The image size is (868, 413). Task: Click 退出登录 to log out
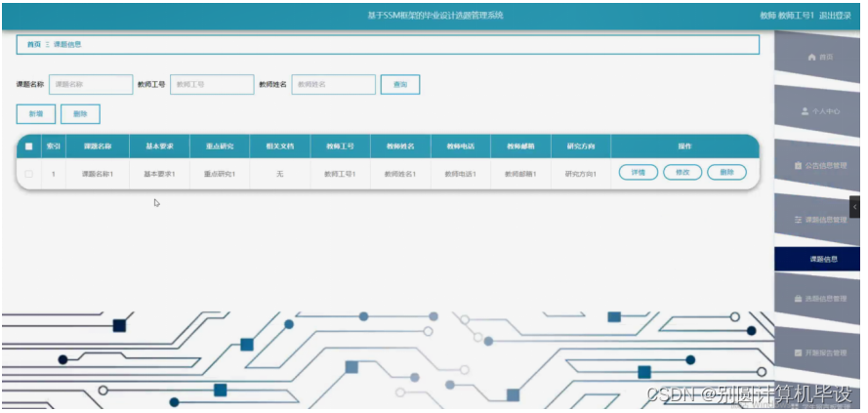(836, 16)
